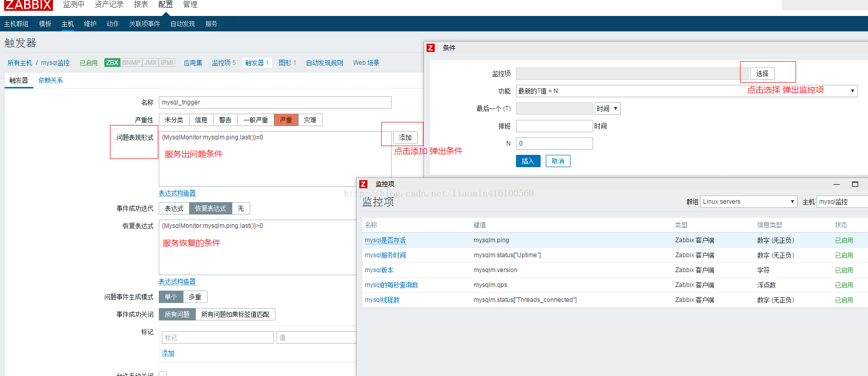
Task: Click the trigger 名称 input field
Action: [x=275, y=102]
